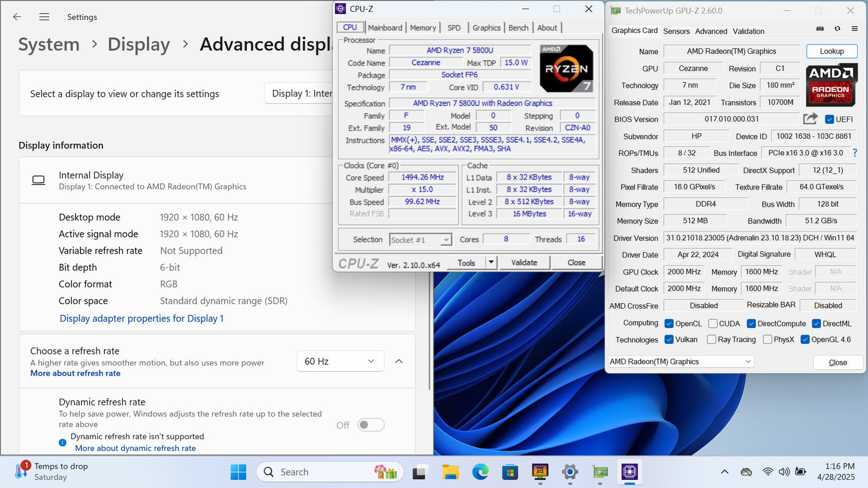Open the Display 1 selection dropdown
The width and height of the screenshot is (868, 488).
pyautogui.click(x=299, y=93)
